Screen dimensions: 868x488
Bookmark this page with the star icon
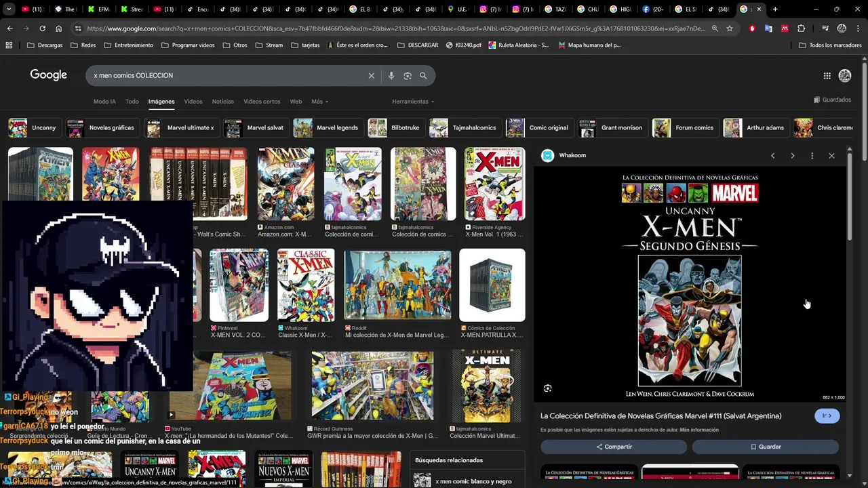click(730, 28)
